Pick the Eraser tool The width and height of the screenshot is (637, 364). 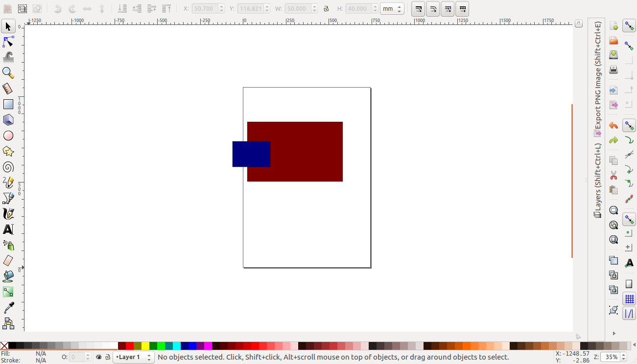[8, 261]
